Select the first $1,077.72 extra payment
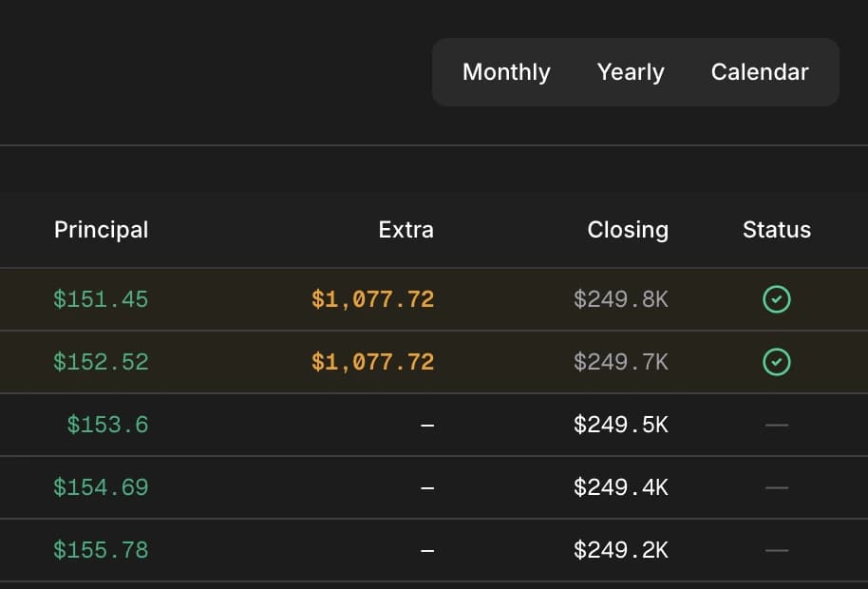 coord(372,300)
